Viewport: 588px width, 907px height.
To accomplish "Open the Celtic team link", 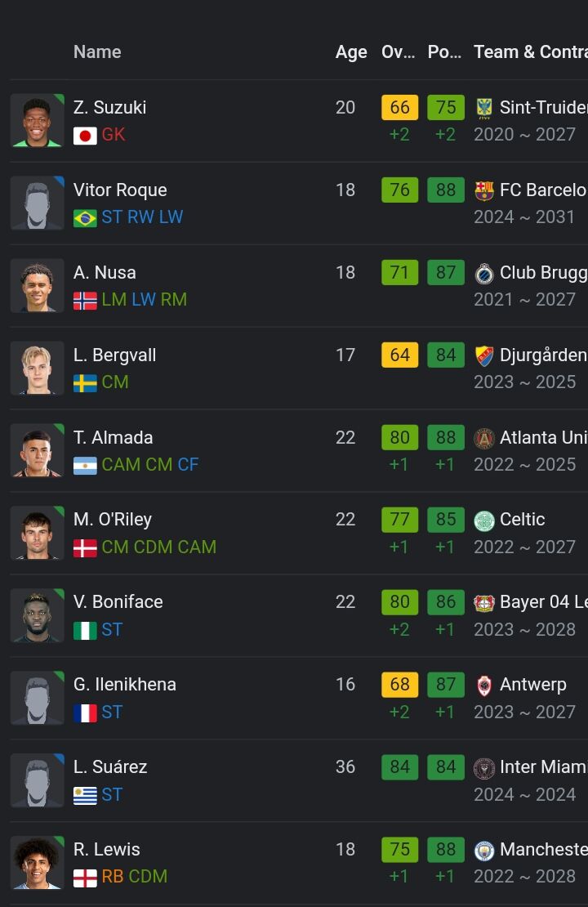I will tap(522, 520).
